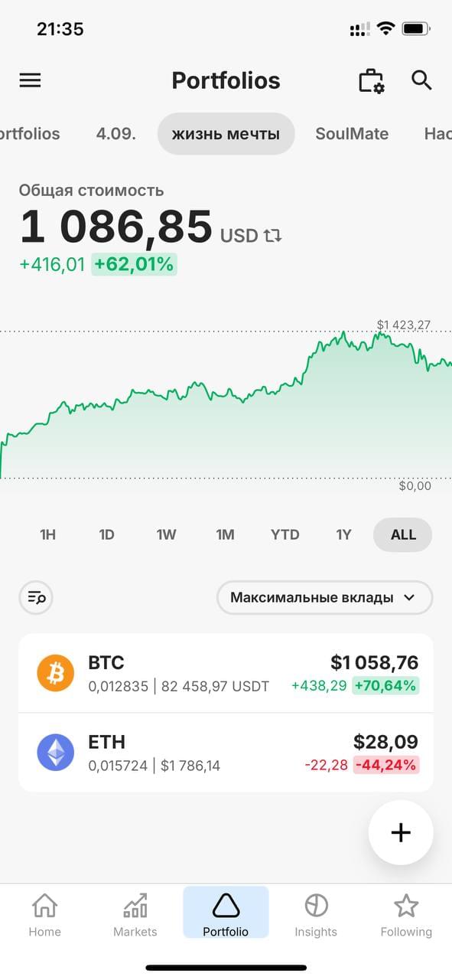Tap the Ethereum coin icon
452x980 pixels.
(56, 753)
